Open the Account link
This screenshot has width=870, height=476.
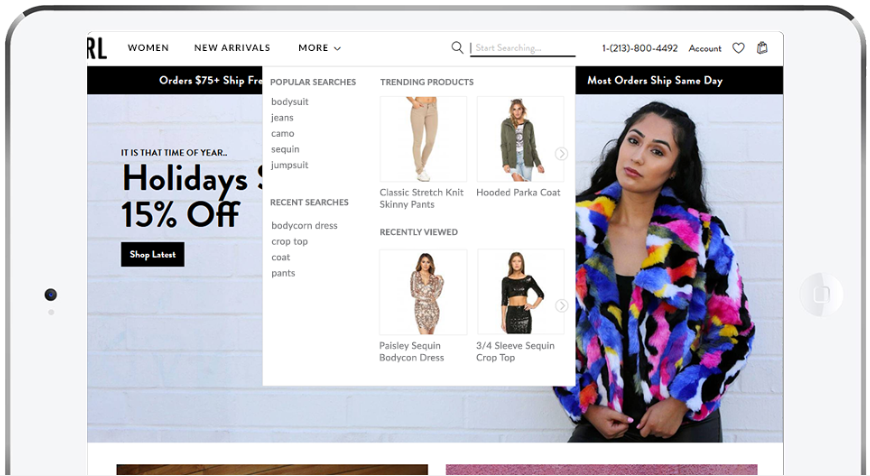704,48
